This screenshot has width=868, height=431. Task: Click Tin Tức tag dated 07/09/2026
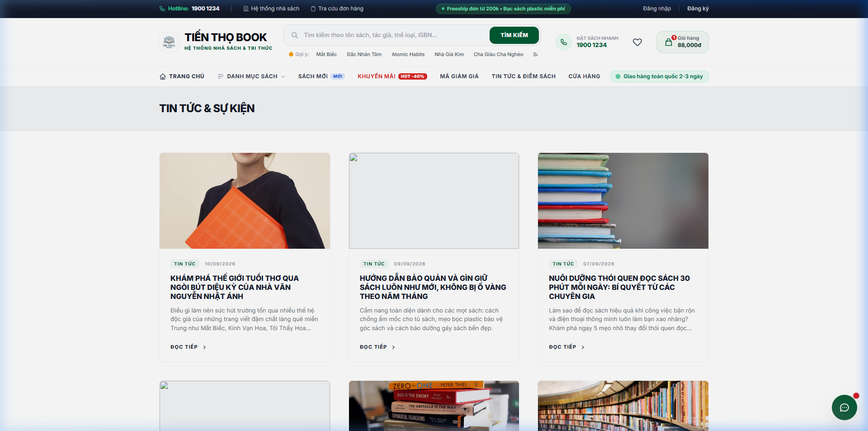(563, 264)
